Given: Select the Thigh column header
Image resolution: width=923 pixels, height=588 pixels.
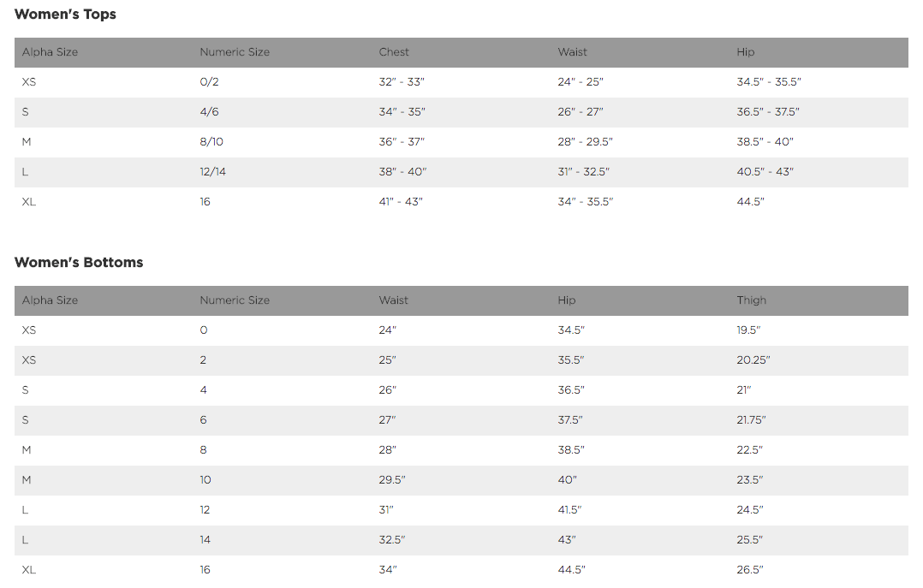Looking at the screenshot, I should [751, 300].
